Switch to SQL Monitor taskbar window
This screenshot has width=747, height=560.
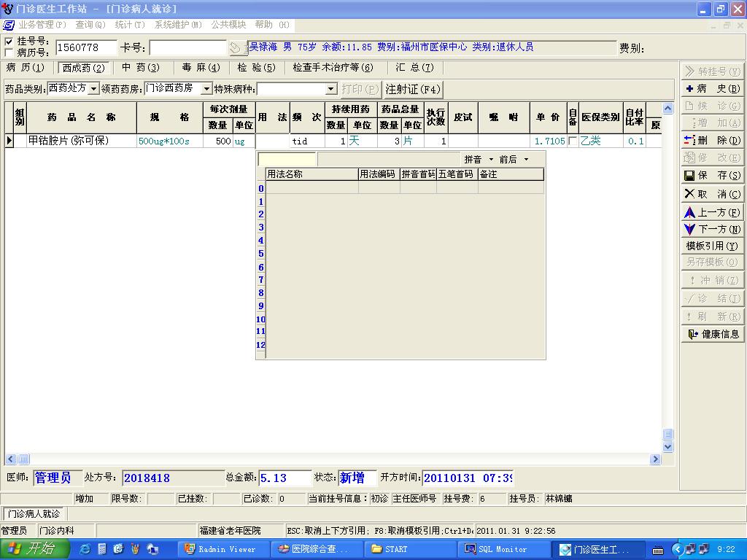tap(504, 549)
